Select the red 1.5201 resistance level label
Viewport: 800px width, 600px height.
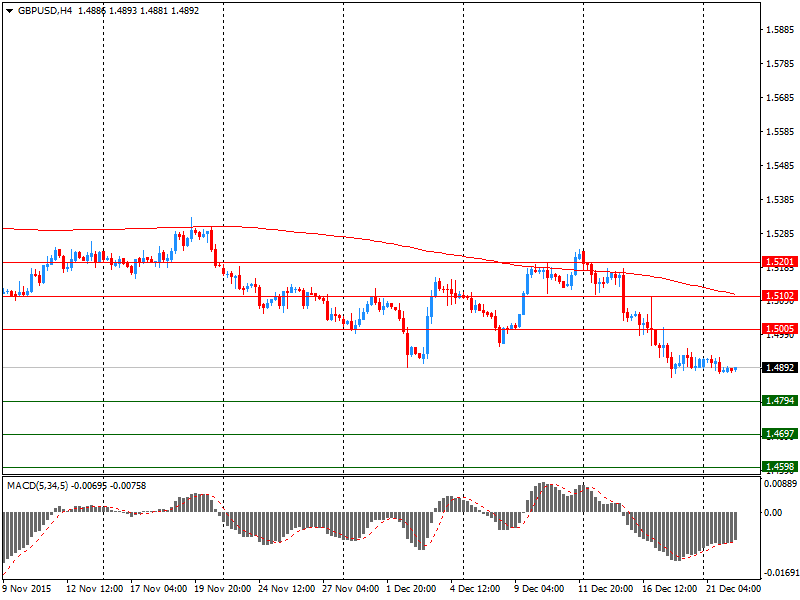(780, 262)
